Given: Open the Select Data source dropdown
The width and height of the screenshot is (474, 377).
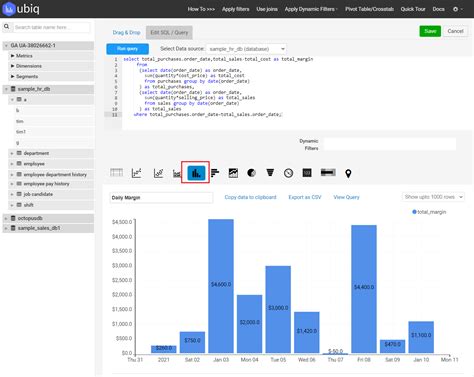Looking at the screenshot, I should click(x=246, y=49).
